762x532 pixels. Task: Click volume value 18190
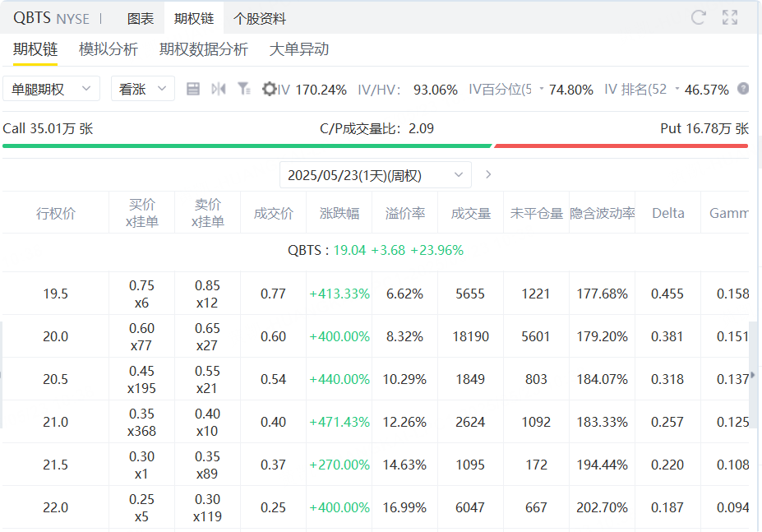click(470, 336)
